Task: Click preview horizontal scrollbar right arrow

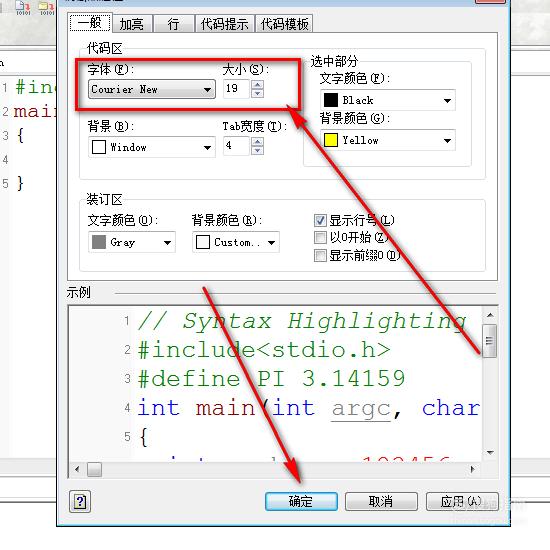Action: [472, 469]
